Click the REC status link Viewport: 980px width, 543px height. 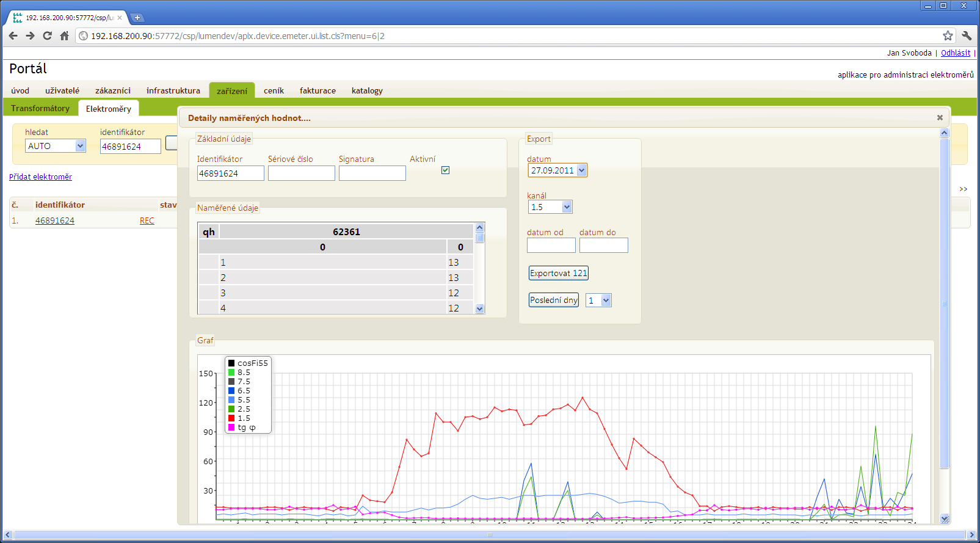click(147, 220)
